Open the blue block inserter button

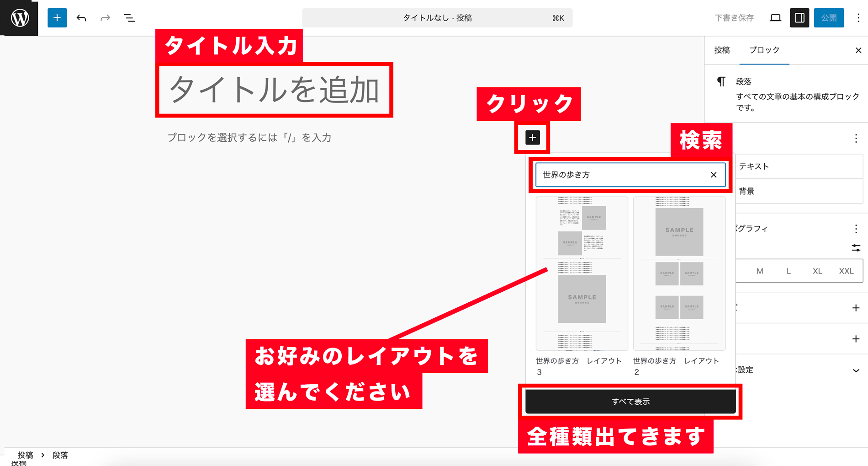[x=57, y=18]
